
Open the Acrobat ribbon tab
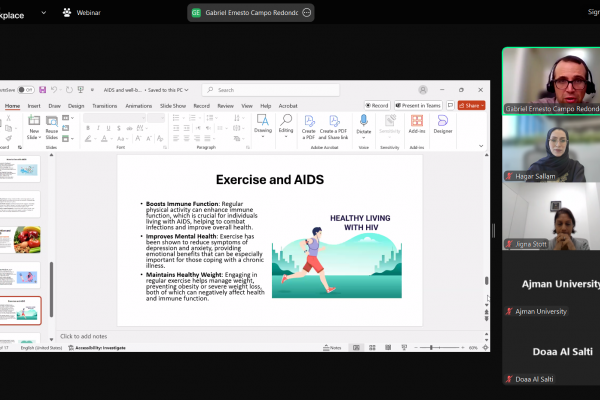[288, 106]
